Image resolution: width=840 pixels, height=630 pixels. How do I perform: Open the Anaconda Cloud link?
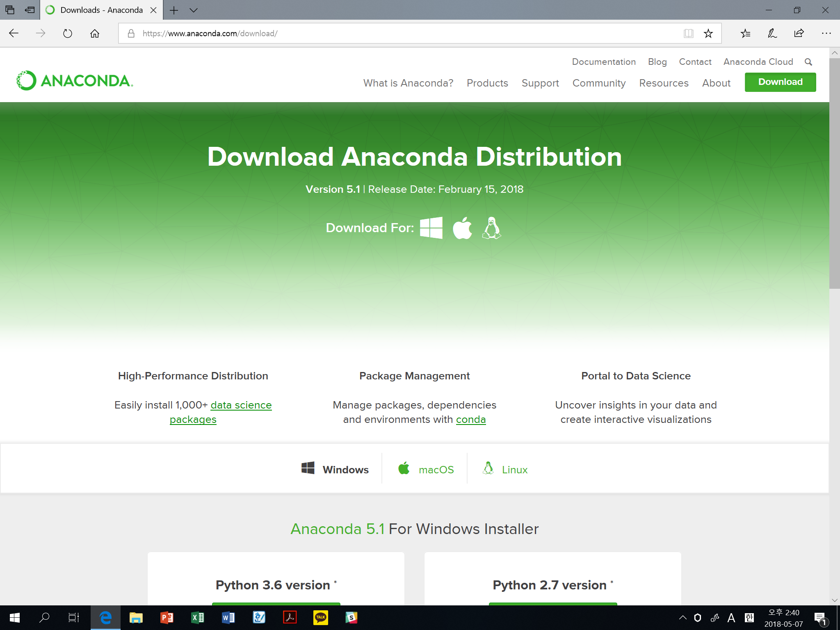(x=758, y=62)
